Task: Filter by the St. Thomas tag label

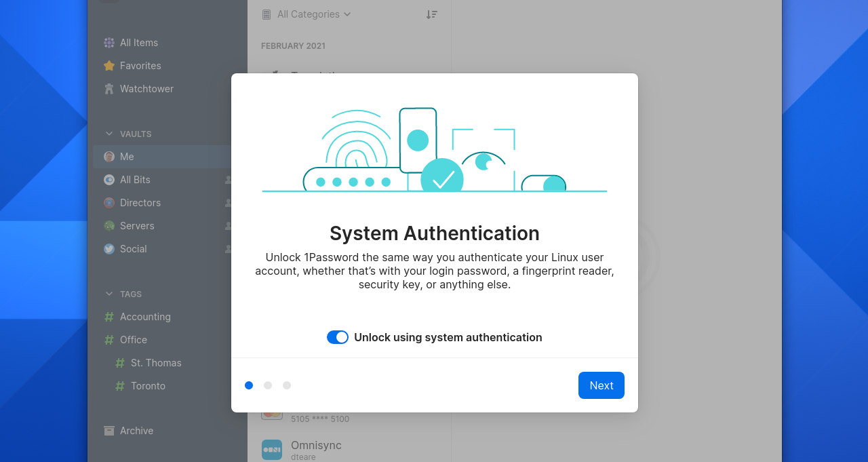Action: click(x=156, y=363)
